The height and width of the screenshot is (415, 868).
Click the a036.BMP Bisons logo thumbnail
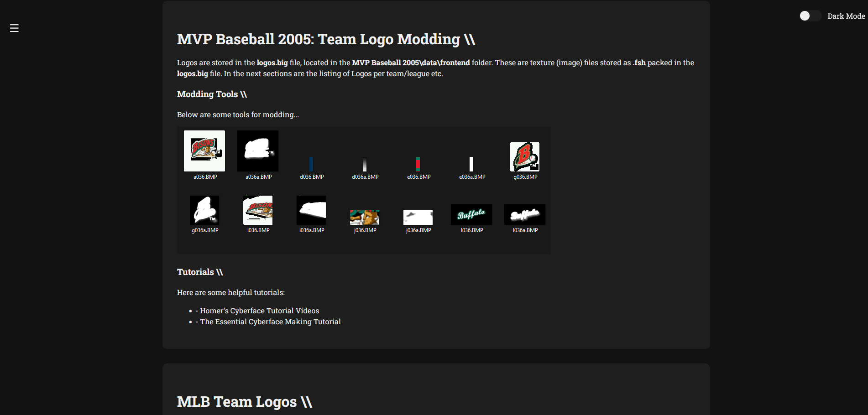click(x=204, y=151)
